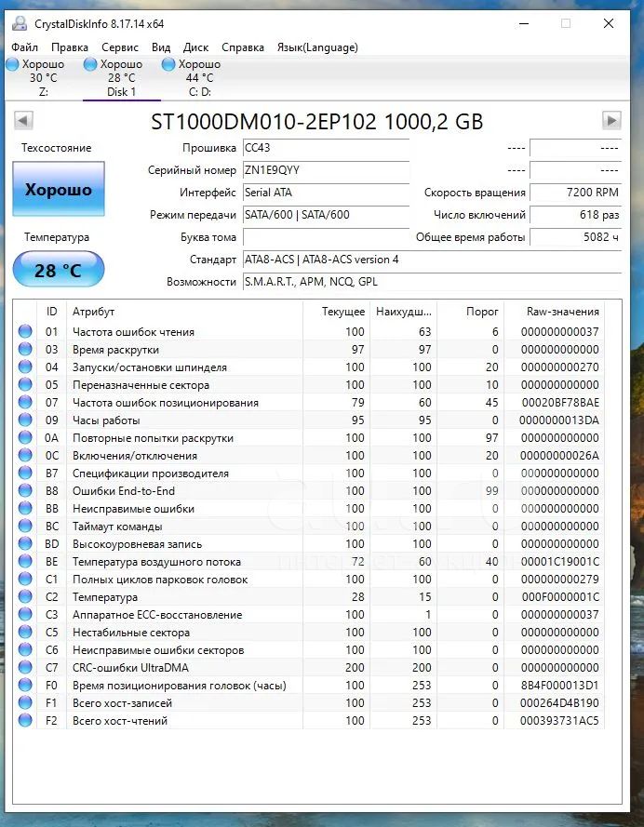Click the drive title ST1000DM010-2EP102
The width and height of the screenshot is (644, 827).
click(x=263, y=122)
